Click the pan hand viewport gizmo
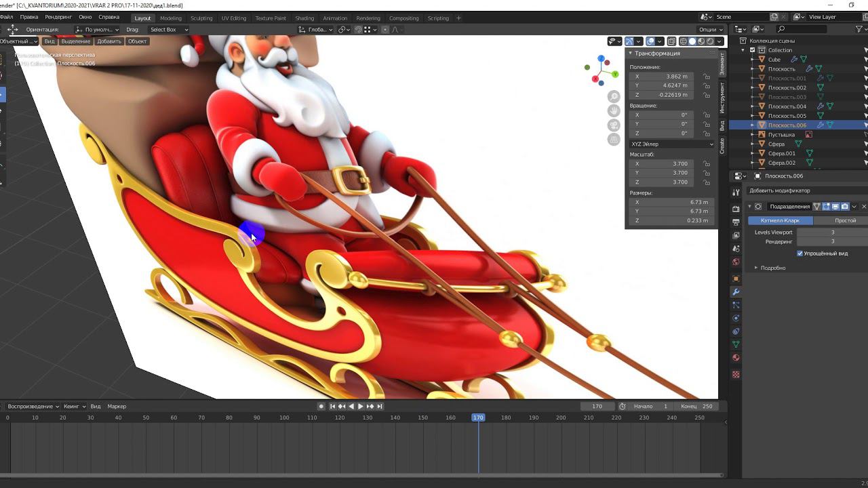Viewport: 868px width, 488px height. 614,111
